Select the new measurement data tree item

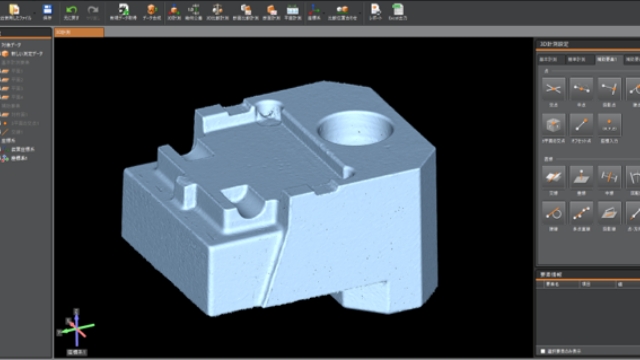click(x=22, y=54)
